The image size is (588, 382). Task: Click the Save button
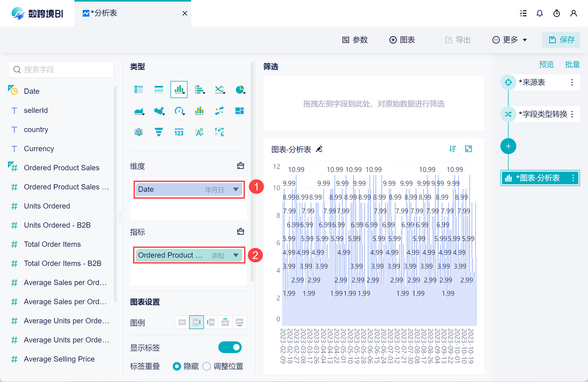[561, 40]
